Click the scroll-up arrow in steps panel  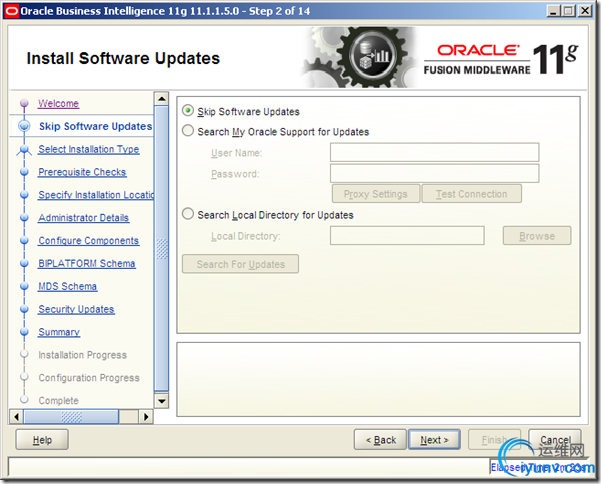[162, 99]
